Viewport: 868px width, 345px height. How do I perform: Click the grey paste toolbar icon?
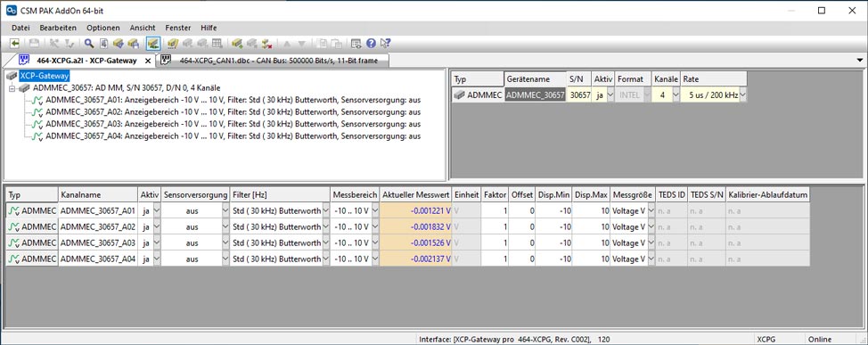tap(336, 43)
